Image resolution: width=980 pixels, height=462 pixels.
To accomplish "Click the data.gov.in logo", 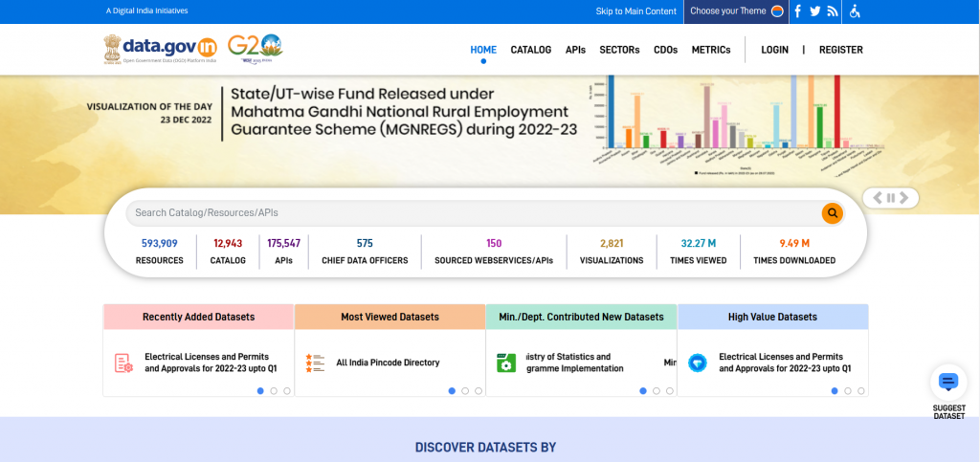I will tap(160, 49).
